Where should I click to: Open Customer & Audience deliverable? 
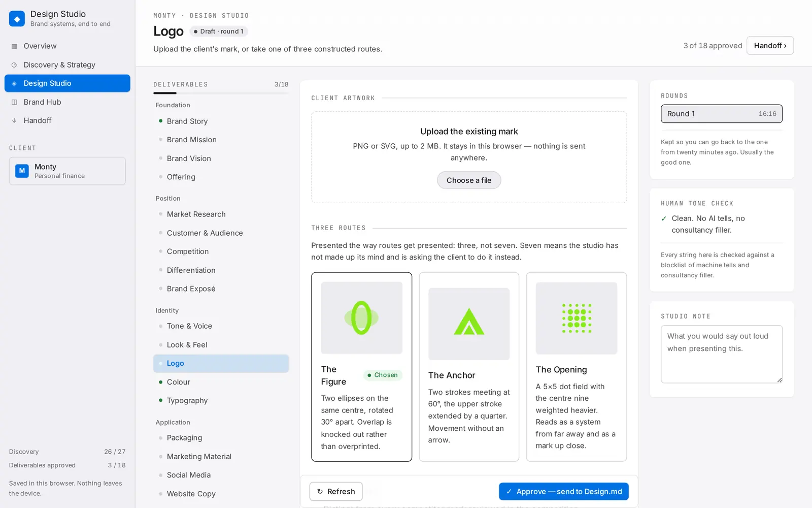click(x=221, y=233)
